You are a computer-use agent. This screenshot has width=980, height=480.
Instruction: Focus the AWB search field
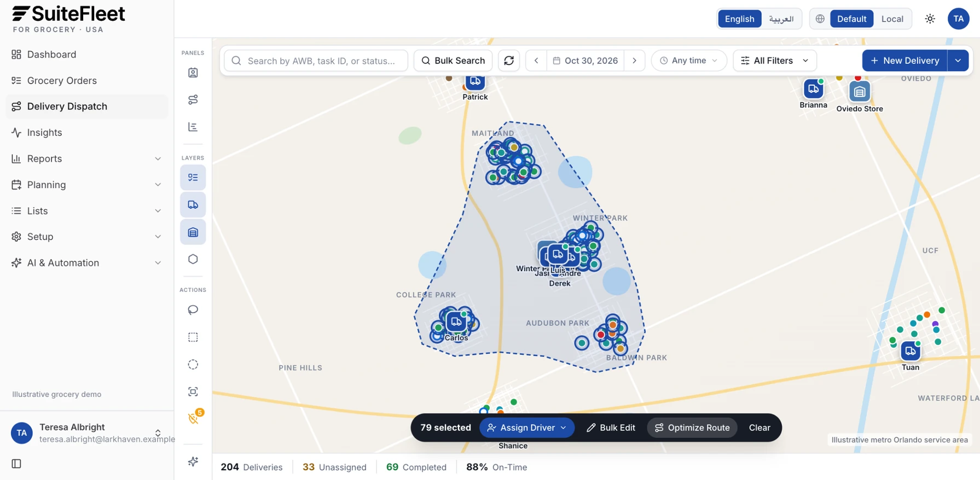(316, 61)
